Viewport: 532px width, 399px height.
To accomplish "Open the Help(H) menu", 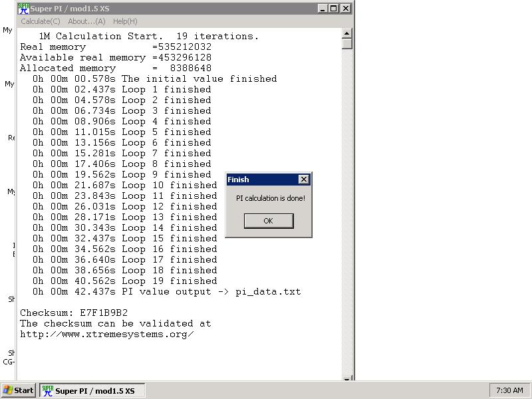I will pos(125,21).
